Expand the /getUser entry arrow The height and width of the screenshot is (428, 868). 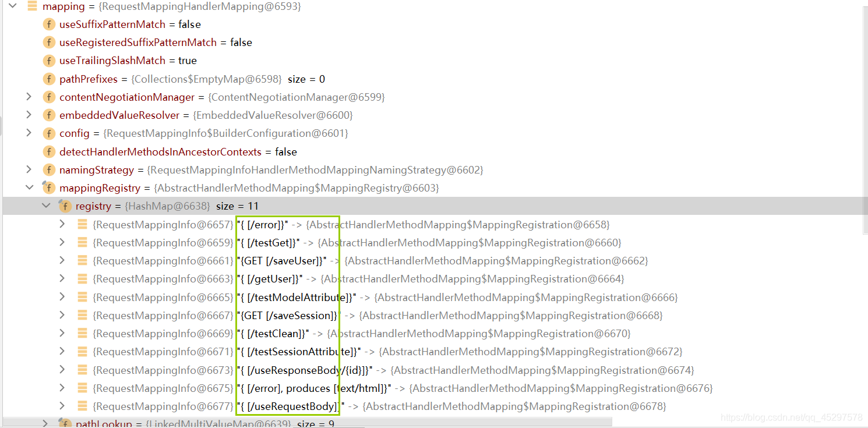point(62,278)
